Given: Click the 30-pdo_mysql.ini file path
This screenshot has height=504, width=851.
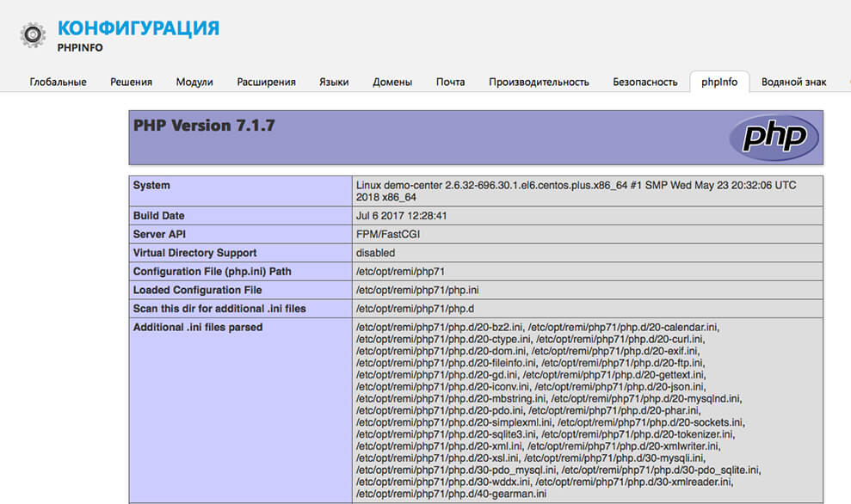Looking at the screenshot, I should point(456,470).
